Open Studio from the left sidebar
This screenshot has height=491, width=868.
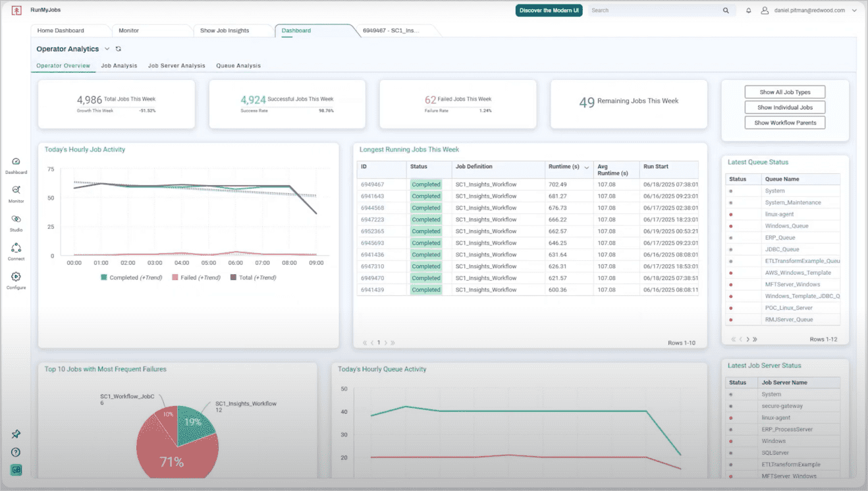coord(16,222)
